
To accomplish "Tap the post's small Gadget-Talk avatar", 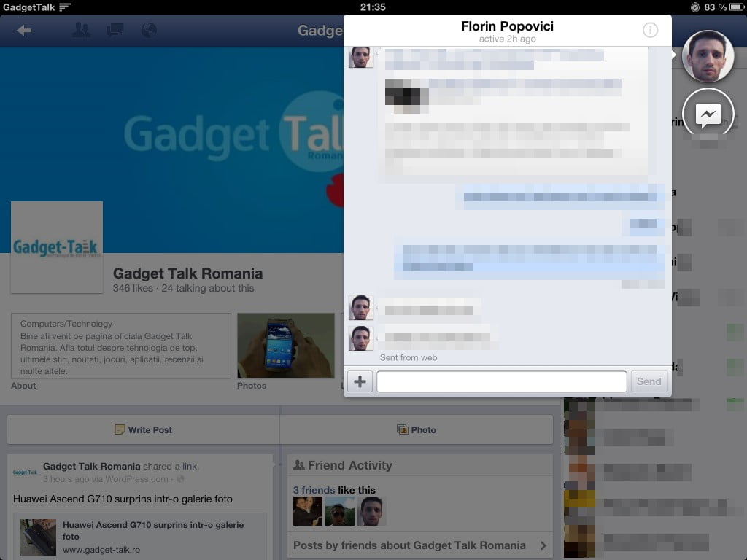I will point(25,472).
